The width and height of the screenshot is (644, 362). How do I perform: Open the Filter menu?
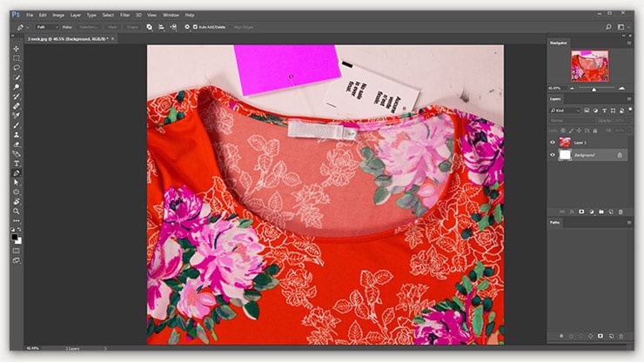point(125,15)
